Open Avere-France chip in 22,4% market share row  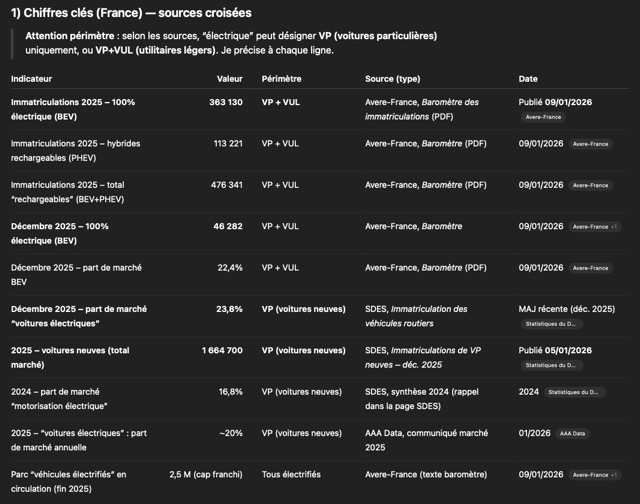(x=589, y=268)
